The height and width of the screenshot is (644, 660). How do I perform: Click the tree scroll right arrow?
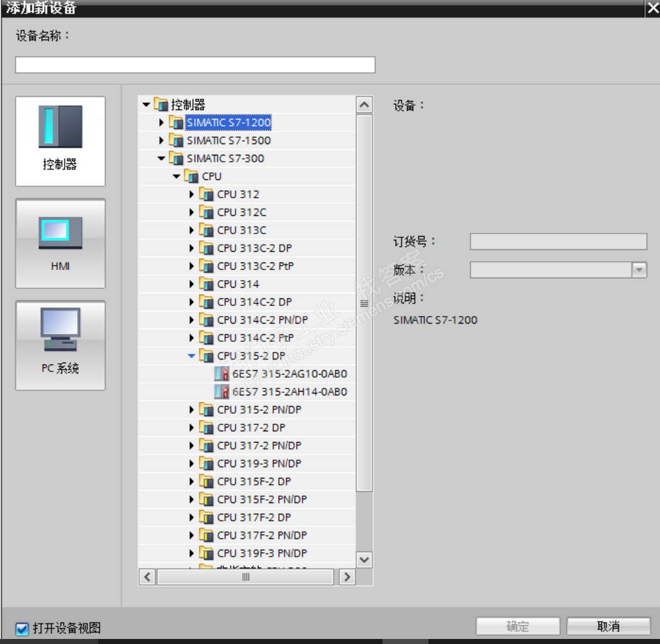coord(347,577)
